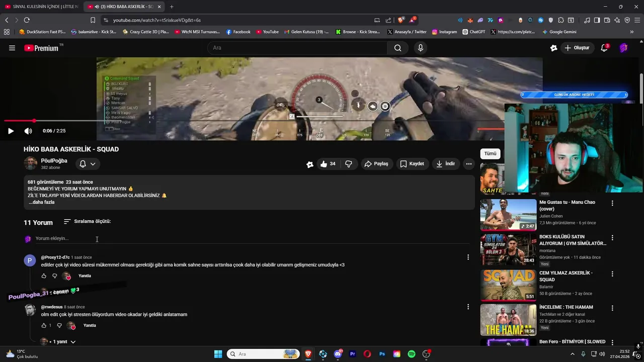Open İNCELEME : THE HAMAM video title
This screenshot has height=362, width=644.
pos(566,307)
